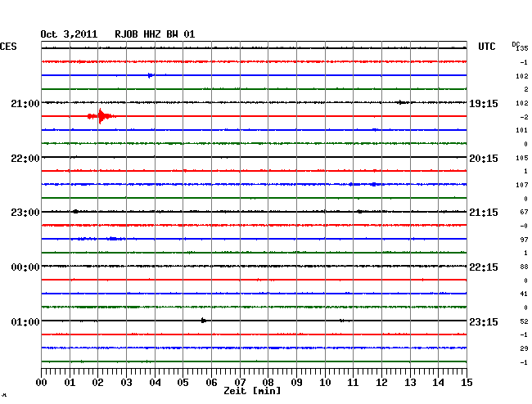532x404 pixels.
Task: Click the DC offset value 97
Action: [x=524, y=240]
